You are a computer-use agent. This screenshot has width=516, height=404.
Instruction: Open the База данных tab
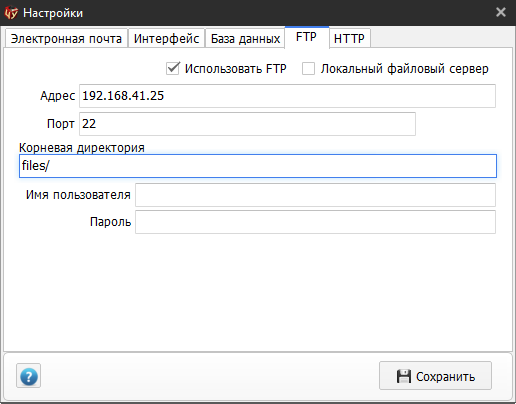pyautogui.click(x=245, y=39)
